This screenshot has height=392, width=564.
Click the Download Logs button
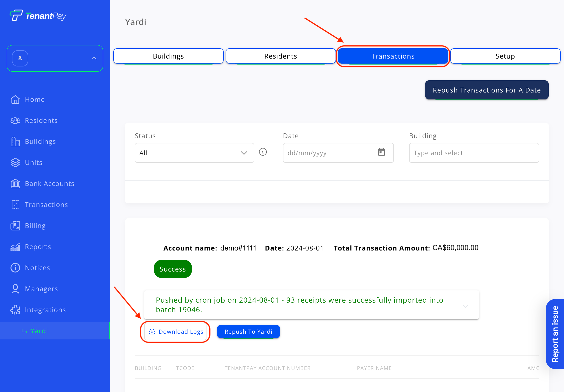pos(176,332)
